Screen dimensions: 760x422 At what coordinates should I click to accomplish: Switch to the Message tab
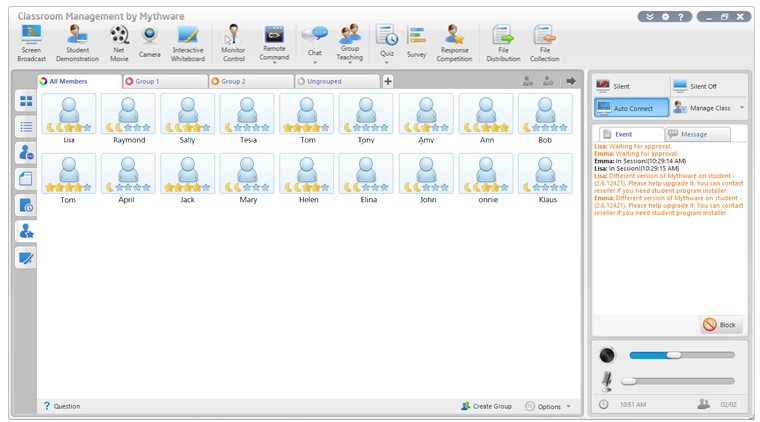696,134
